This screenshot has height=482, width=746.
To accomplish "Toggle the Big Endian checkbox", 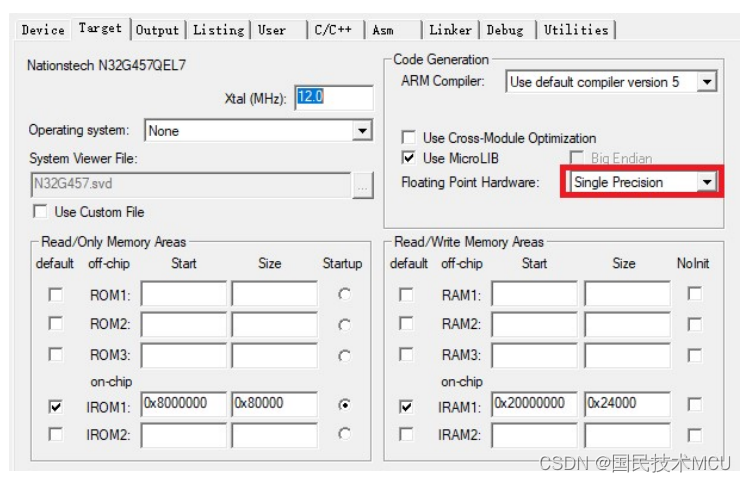I will (576, 157).
